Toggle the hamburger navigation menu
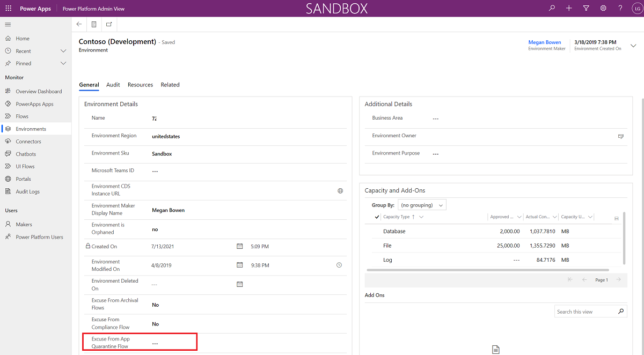This screenshot has height=355, width=644. (8, 25)
